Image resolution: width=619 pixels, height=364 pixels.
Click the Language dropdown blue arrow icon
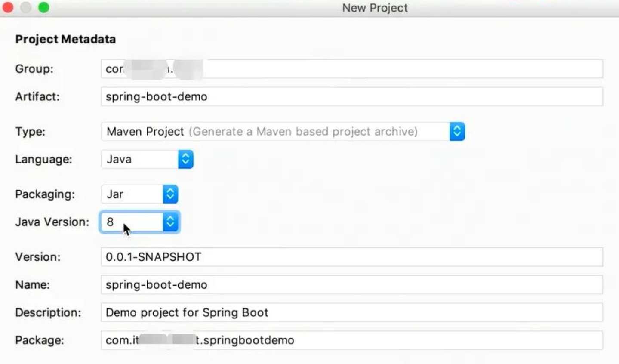point(185,159)
